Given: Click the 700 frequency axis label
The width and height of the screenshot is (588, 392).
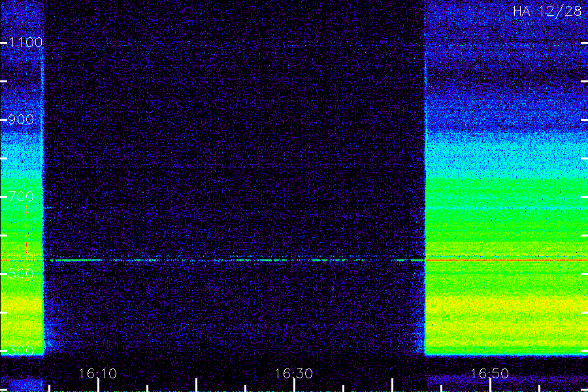Looking at the screenshot, I should [x=21, y=196].
